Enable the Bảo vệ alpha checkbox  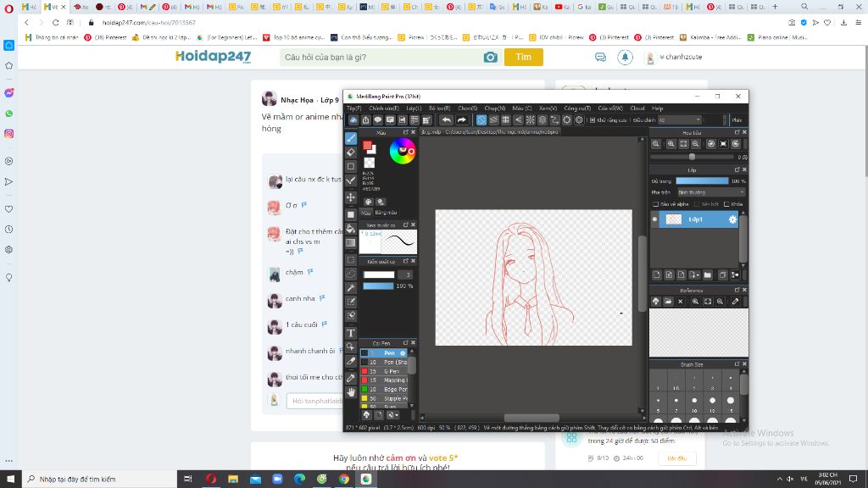click(656, 204)
